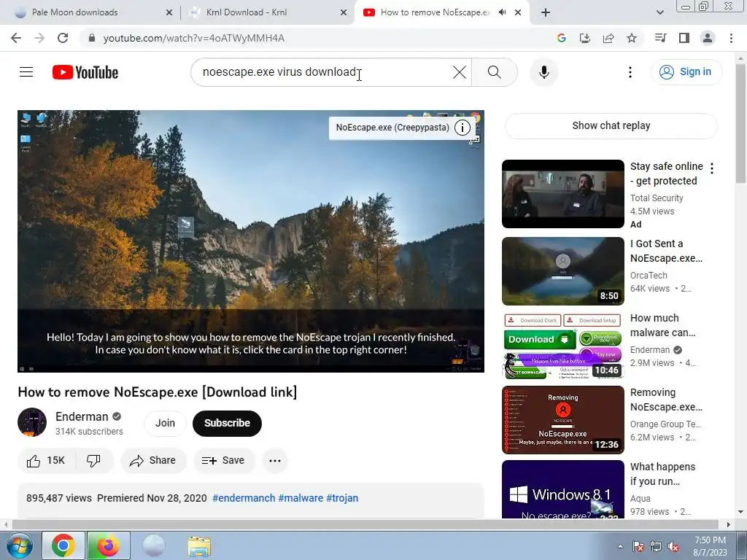Toggle Chrome side panel

click(x=684, y=38)
